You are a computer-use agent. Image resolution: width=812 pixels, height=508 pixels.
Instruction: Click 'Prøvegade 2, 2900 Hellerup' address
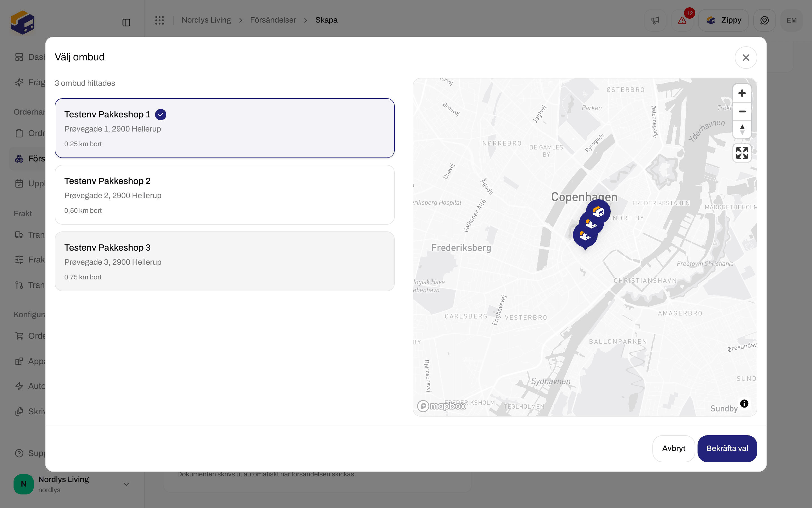tap(113, 196)
